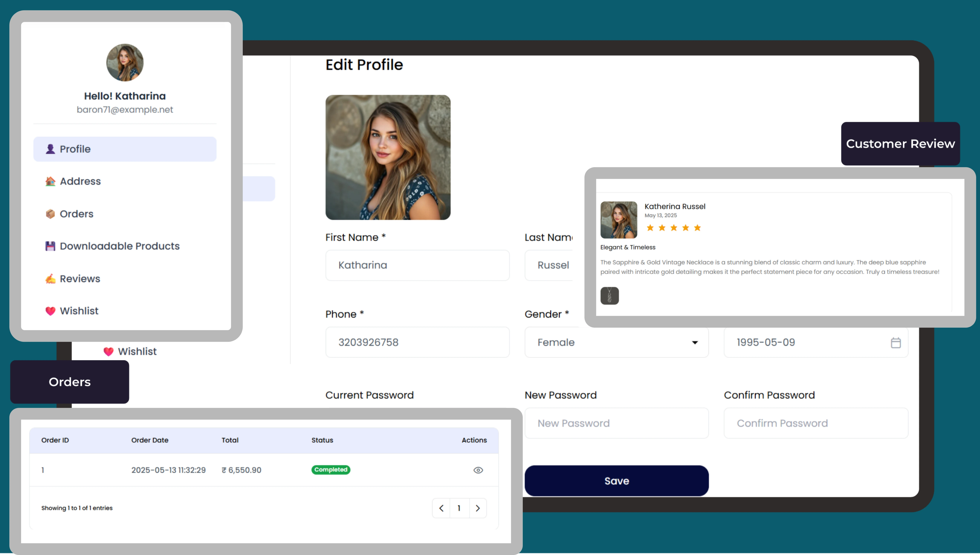Open the necklace thumbnail in the review
This screenshot has height=555, width=980.
(x=609, y=296)
